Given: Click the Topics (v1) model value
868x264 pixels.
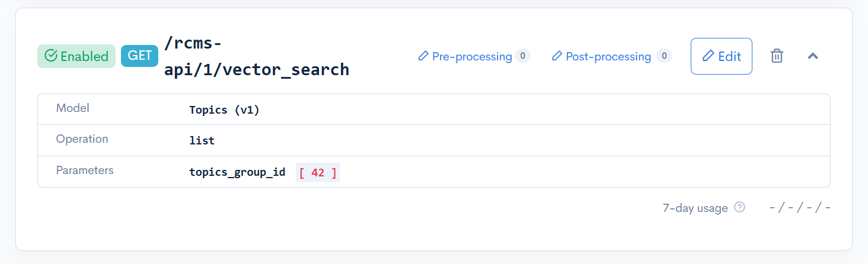Looking at the screenshot, I should point(224,110).
